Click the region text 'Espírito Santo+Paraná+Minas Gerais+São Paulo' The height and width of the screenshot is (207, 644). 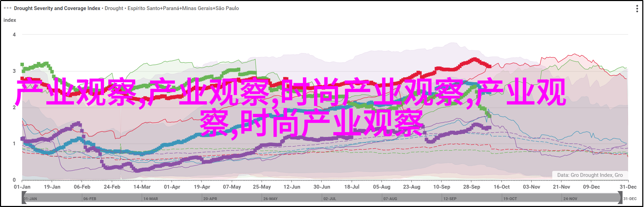pyautogui.click(x=183, y=8)
